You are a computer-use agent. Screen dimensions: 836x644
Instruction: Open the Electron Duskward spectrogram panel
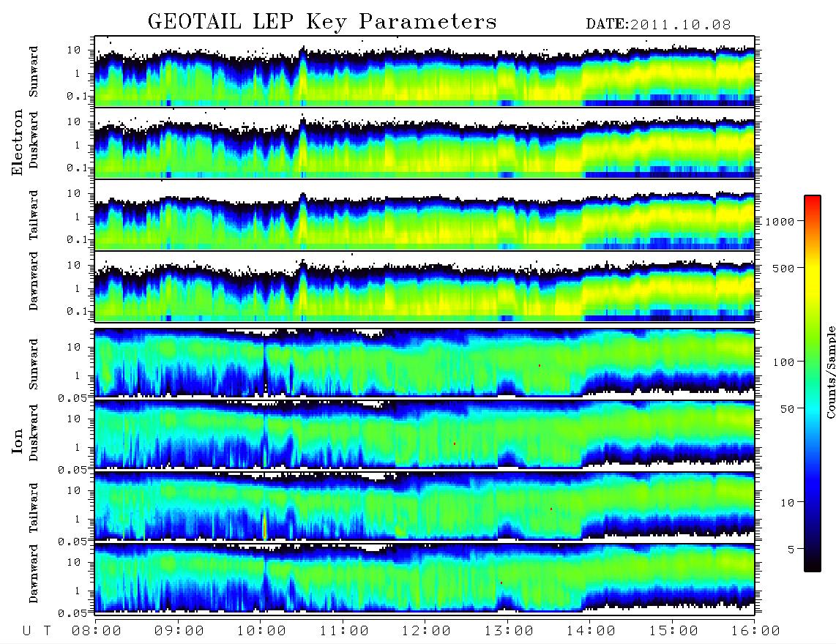(425, 143)
